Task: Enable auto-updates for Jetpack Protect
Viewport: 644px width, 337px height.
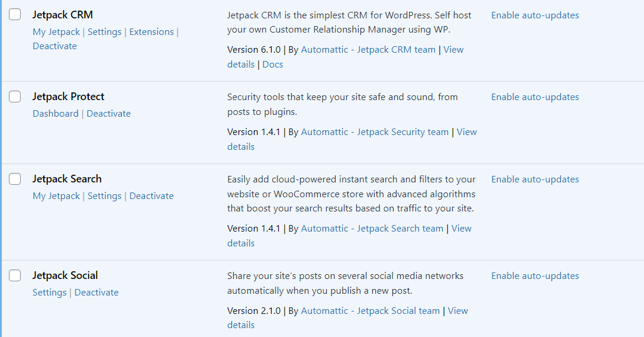Action: (x=535, y=97)
